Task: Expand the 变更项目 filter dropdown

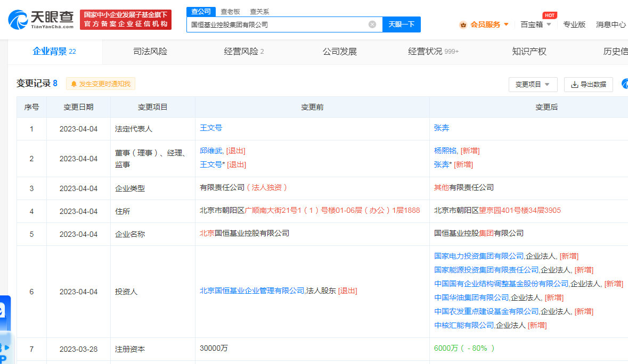Action: (533, 85)
